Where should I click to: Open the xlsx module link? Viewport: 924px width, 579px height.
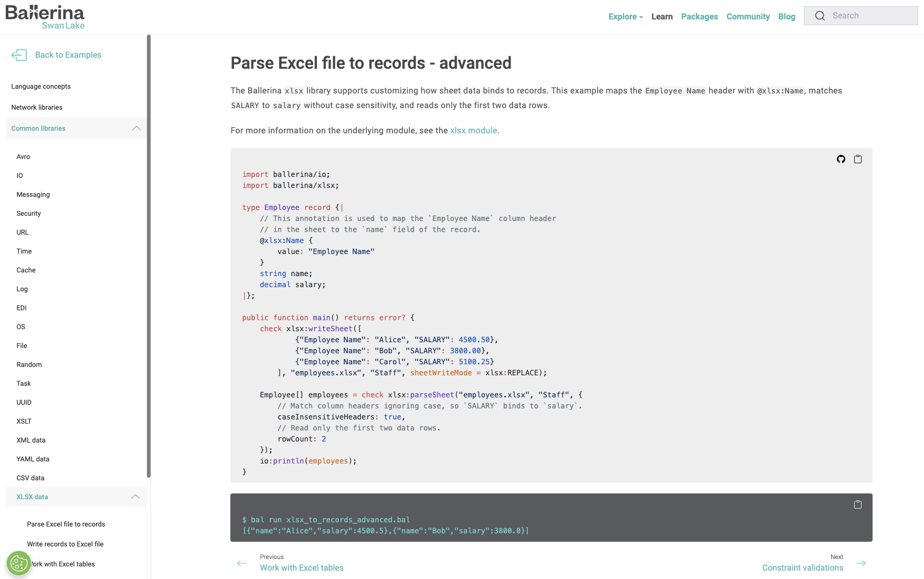point(474,130)
